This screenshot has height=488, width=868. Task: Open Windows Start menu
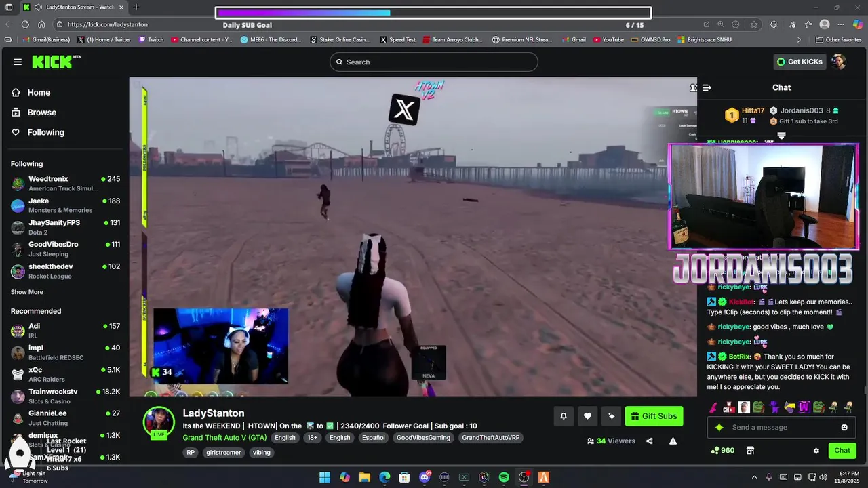[325, 477]
